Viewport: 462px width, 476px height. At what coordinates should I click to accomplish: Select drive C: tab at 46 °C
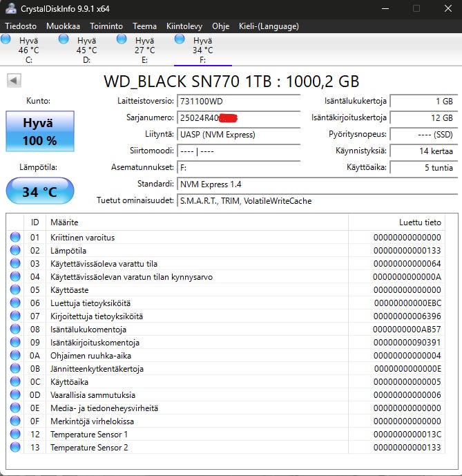pyautogui.click(x=29, y=49)
